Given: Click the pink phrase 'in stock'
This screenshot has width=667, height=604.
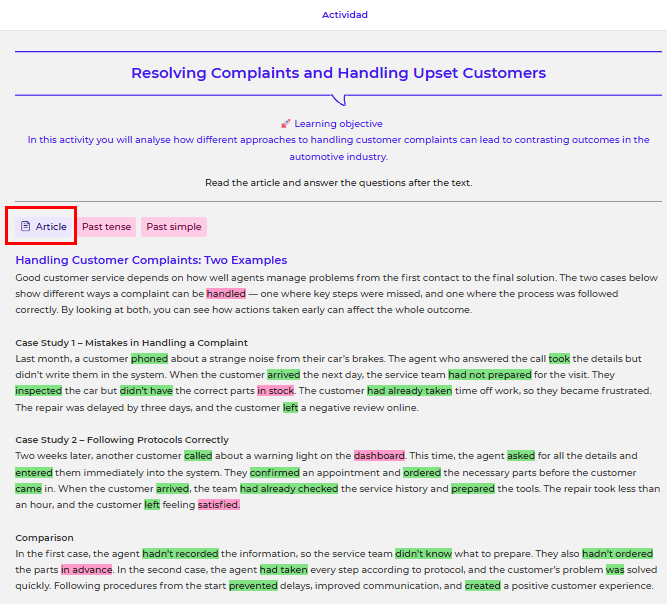Looking at the screenshot, I should [276, 391].
